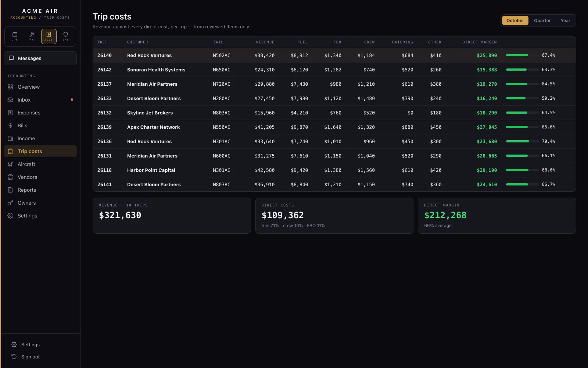Click the Reports document icon
Screen dimensions: 588x368
click(10, 190)
